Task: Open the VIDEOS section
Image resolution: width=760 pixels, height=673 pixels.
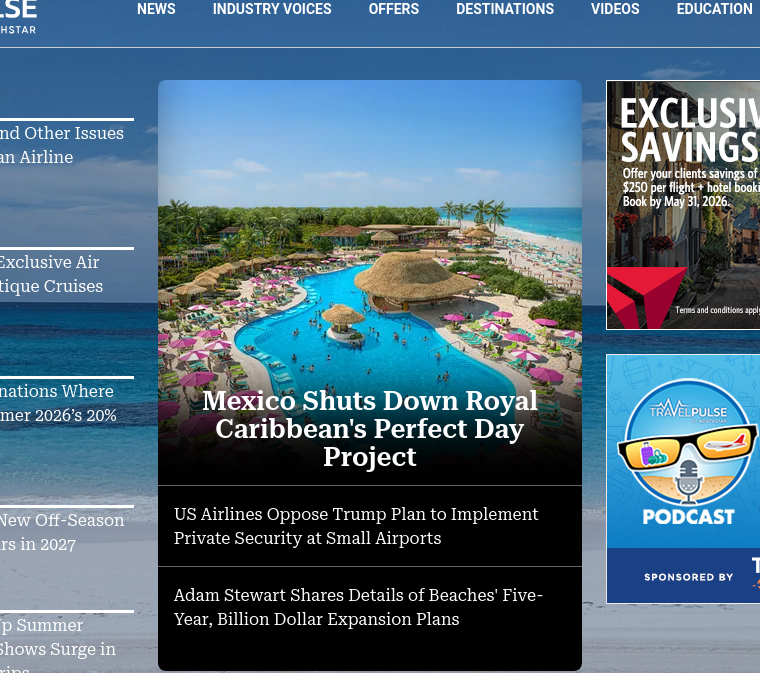Action: click(615, 9)
